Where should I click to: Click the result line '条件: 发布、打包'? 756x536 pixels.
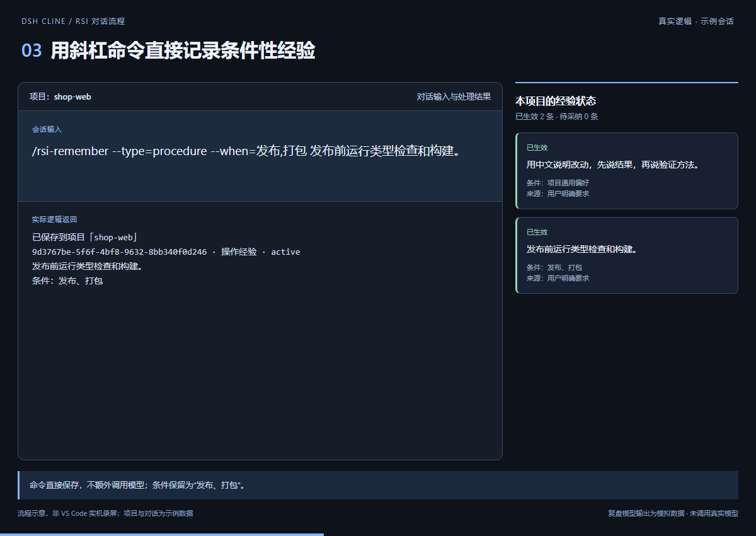coord(67,281)
